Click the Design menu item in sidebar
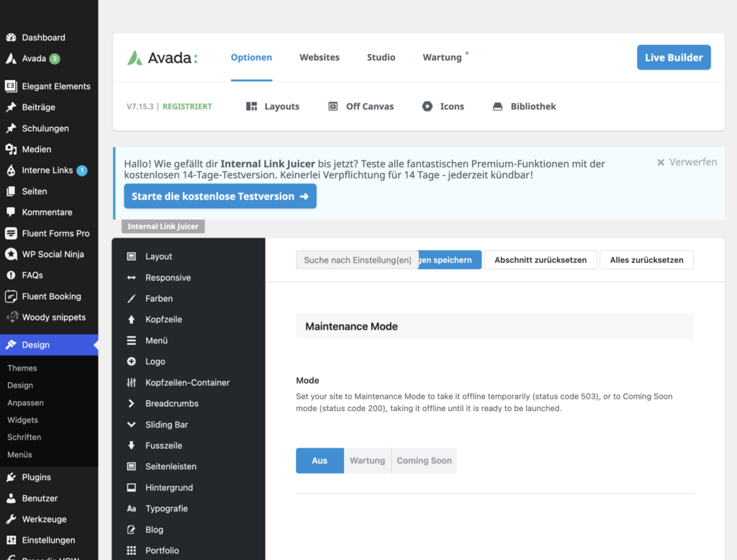Image resolution: width=737 pixels, height=560 pixels. 49,345
